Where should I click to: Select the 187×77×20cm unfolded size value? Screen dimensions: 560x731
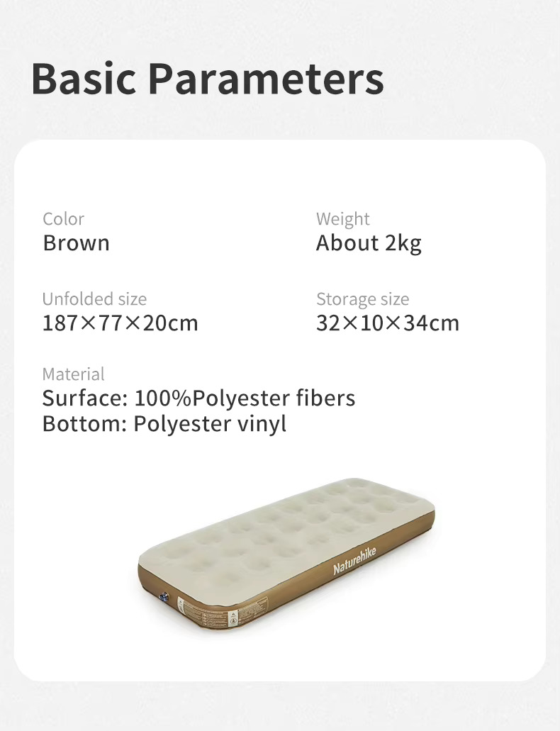[x=121, y=323]
